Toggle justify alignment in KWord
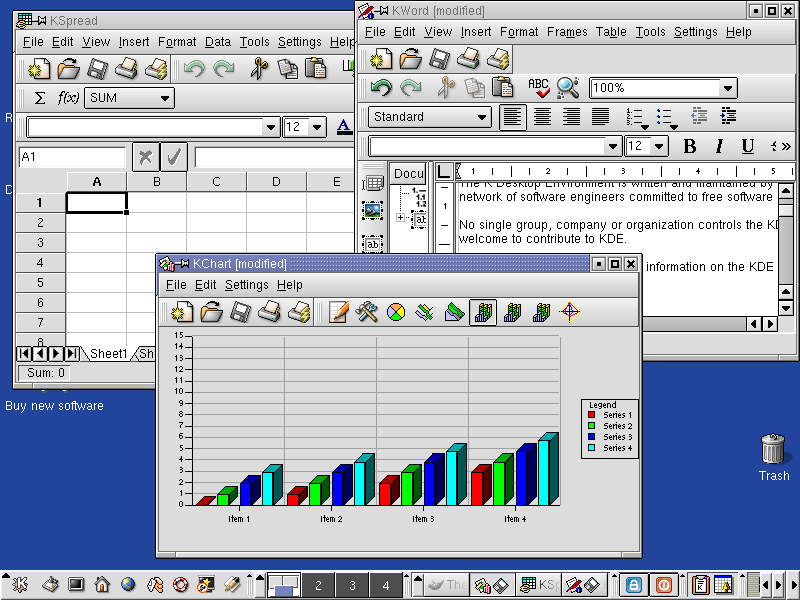800x600 pixels. pos(601,117)
